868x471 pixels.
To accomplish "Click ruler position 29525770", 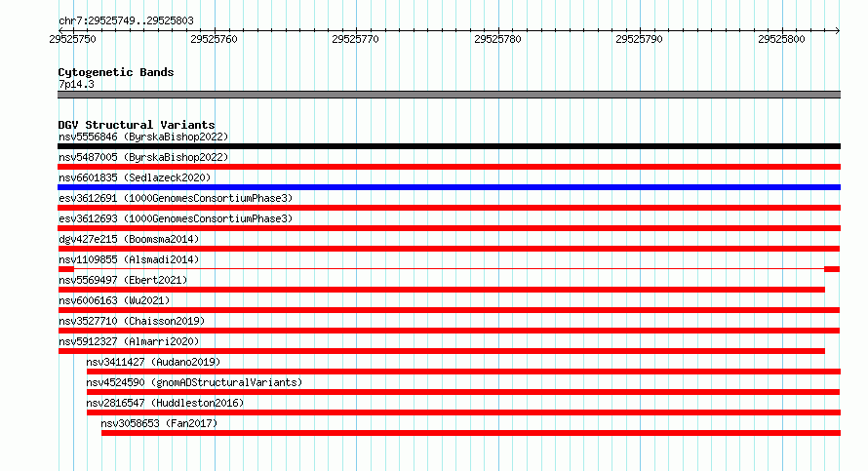I will pyautogui.click(x=355, y=39).
